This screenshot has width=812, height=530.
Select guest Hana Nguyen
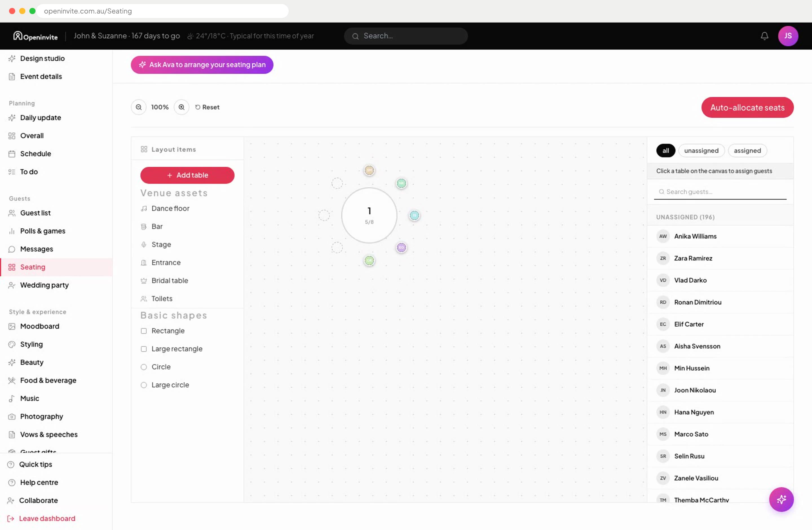pyautogui.click(x=720, y=412)
